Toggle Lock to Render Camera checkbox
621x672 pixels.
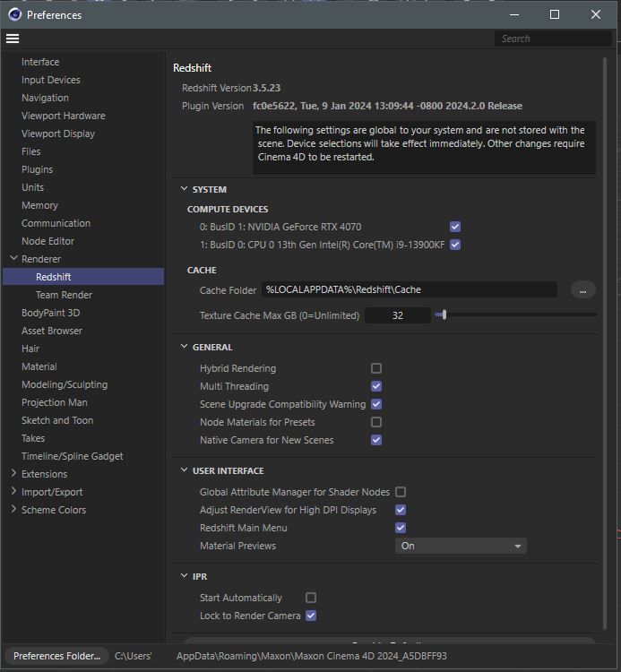tap(311, 616)
